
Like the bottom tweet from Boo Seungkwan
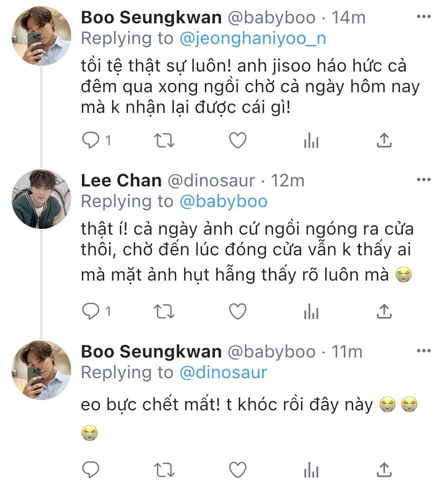(237, 470)
